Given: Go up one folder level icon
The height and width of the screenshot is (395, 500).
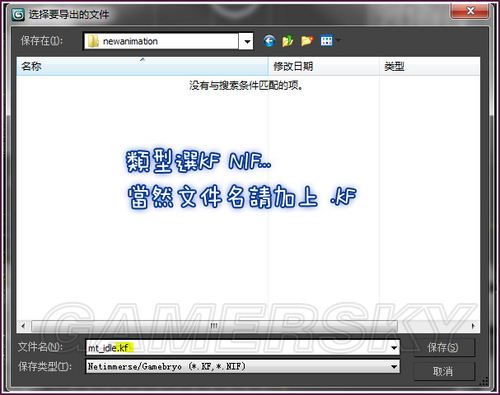Looking at the screenshot, I should 288,41.
